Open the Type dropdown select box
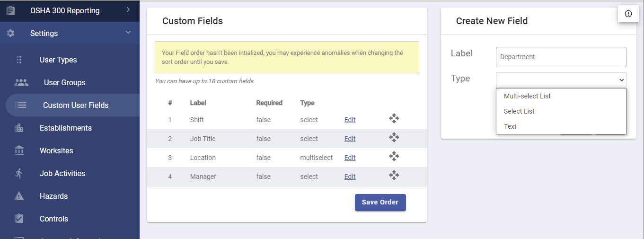Viewport: 644px width, 239px height. tap(561, 80)
